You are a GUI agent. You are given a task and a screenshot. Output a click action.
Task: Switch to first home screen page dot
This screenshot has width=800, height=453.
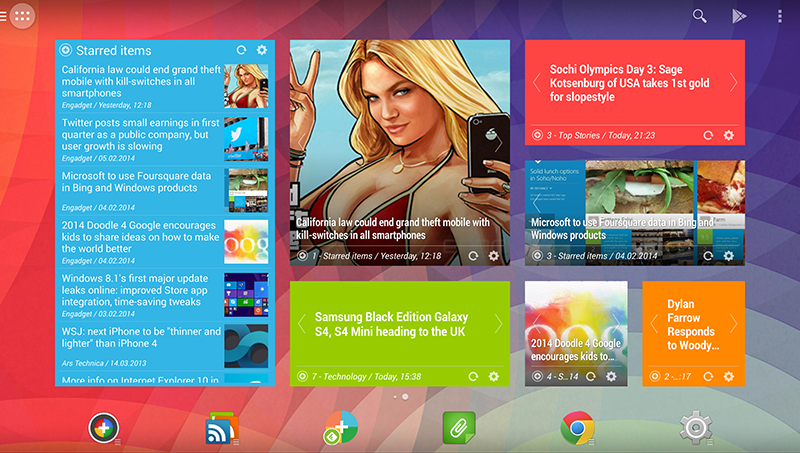[395, 397]
